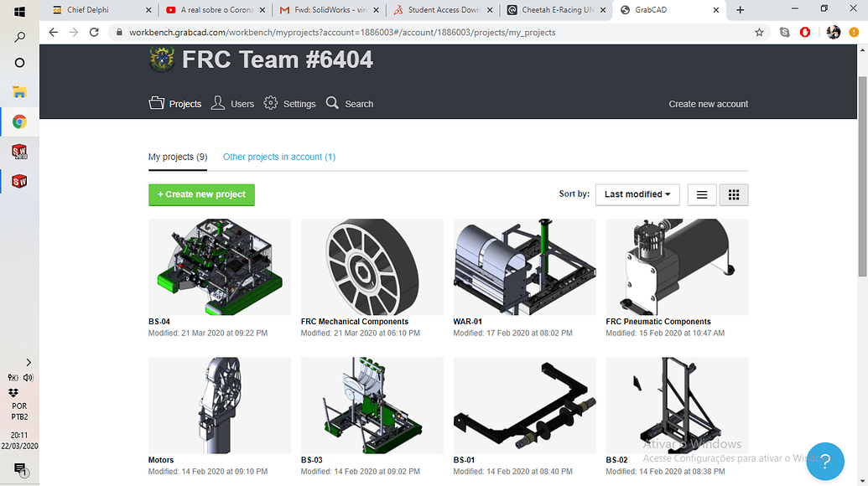Open the Skype extension icon

pos(784,32)
